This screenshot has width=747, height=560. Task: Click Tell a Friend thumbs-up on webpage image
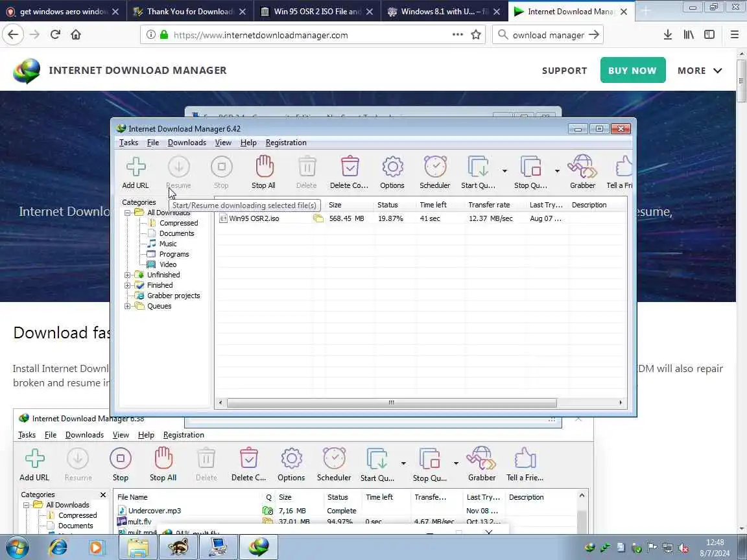(x=525, y=464)
